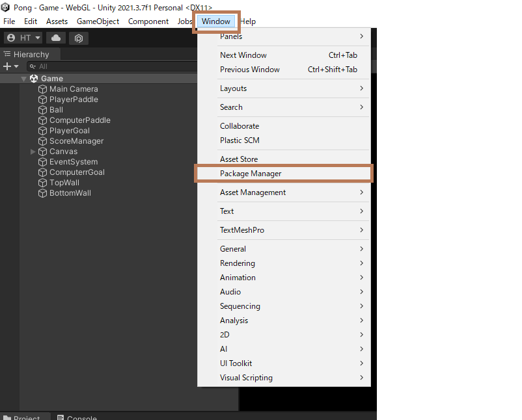Screen dimensions: 522x420
Task: Expand the Rendering submenu
Action: click(x=284, y=263)
